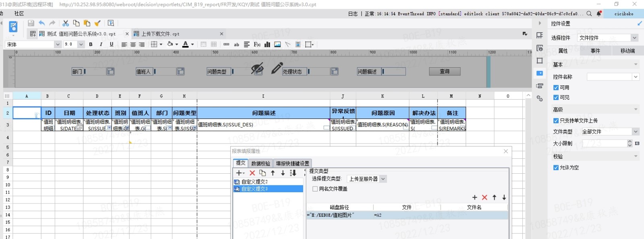Image resolution: width=644 pixels, height=239 pixels.
Task: Uncheck the 可用 checkbox
Action: click(x=556, y=87)
